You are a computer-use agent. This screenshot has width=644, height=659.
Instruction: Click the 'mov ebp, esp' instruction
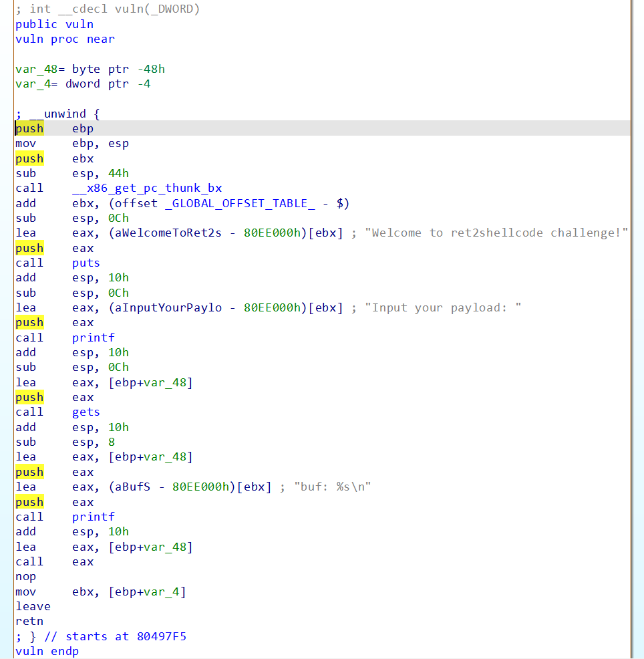coord(72,143)
